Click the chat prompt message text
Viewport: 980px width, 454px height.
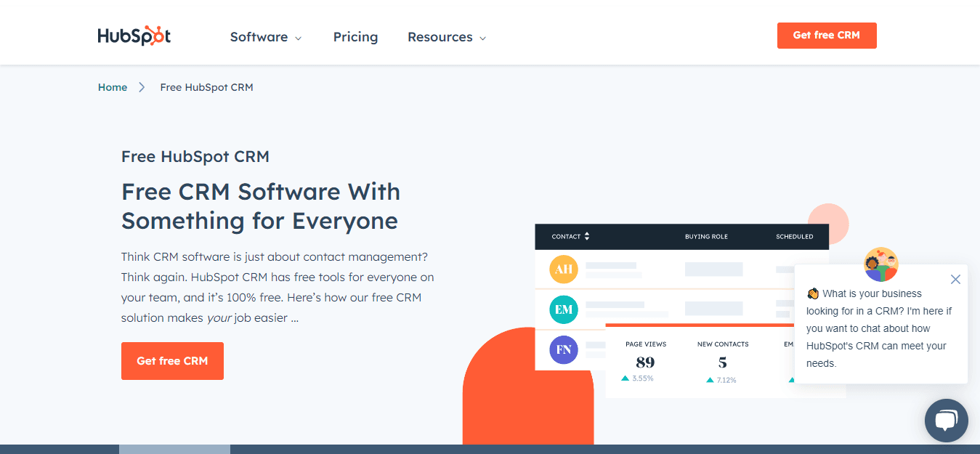click(879, 328)
